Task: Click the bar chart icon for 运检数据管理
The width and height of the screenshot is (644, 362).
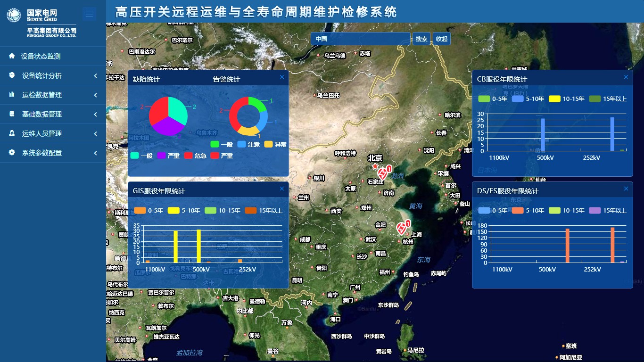Action: [12, 95]
